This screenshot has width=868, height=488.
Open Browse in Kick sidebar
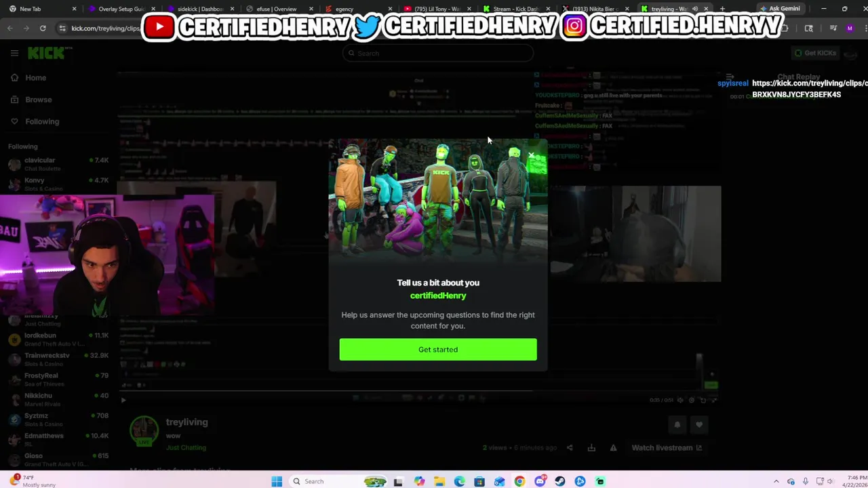point(31,100)
